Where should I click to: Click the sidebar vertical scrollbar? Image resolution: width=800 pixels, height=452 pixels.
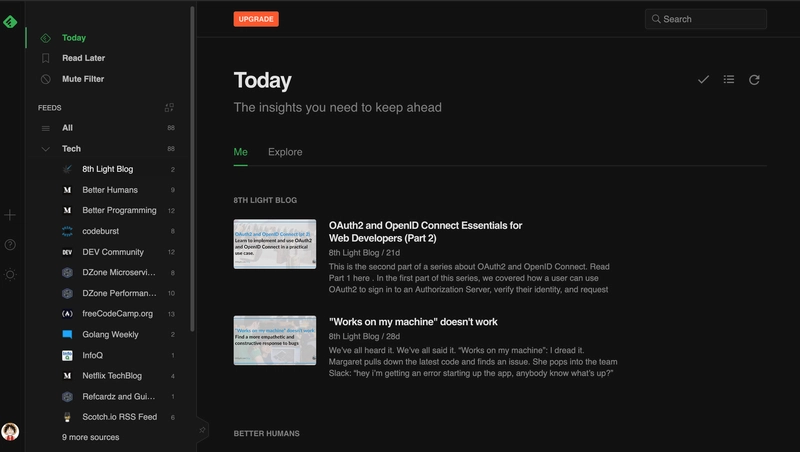pos(192,168)
